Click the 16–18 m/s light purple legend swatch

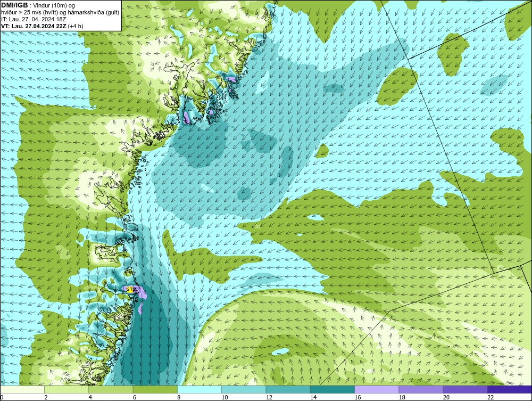click(377, 389)
